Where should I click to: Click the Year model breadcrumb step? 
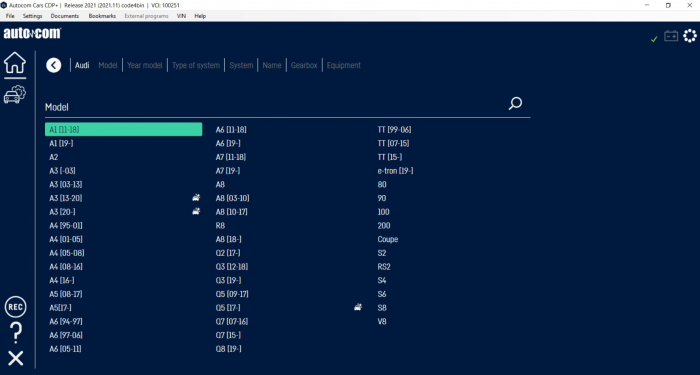pos(145,65)
